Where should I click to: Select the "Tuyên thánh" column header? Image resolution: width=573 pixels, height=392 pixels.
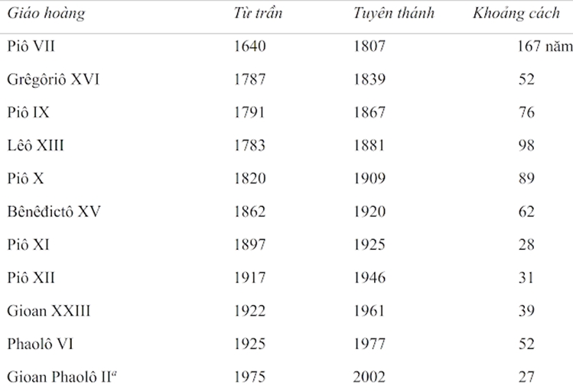(x=394, y=14)
